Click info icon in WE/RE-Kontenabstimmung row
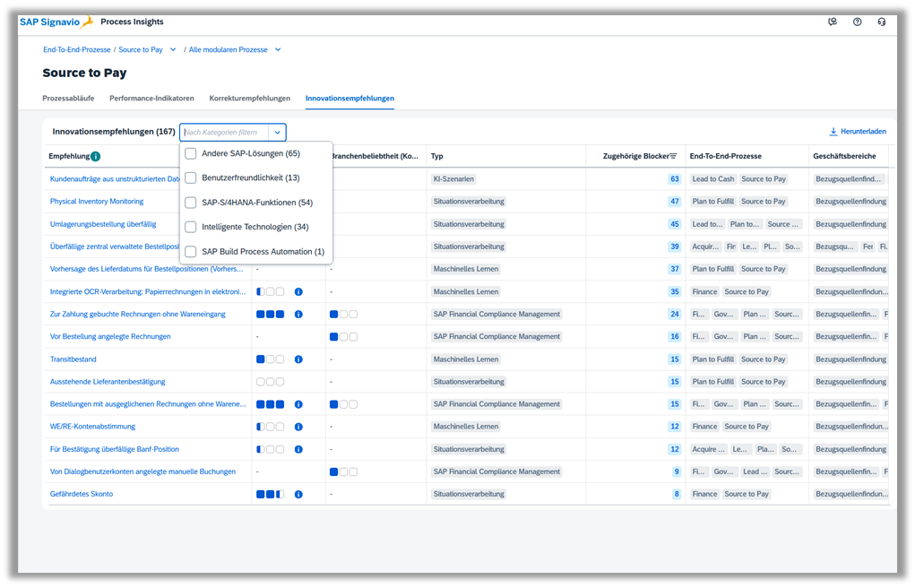Image resolution: width=915 pixels, height=588 pixels. tap(298, 427)
